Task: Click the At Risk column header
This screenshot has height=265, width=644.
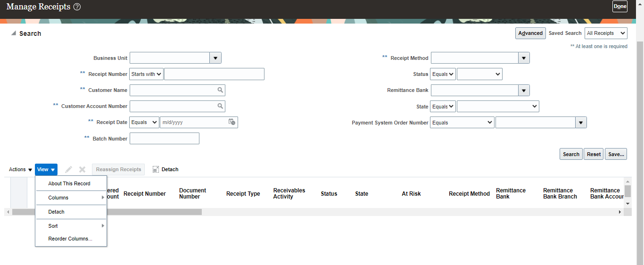Action: [411, 194]
